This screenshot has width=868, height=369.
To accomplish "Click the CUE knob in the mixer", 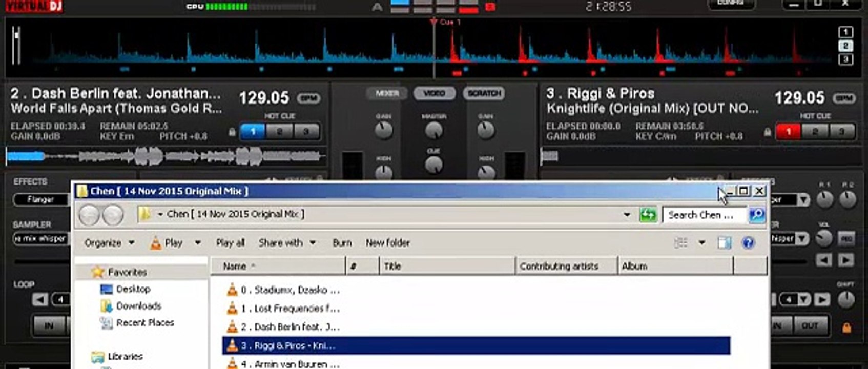I will pyautogui.click(x=433, y=165).
